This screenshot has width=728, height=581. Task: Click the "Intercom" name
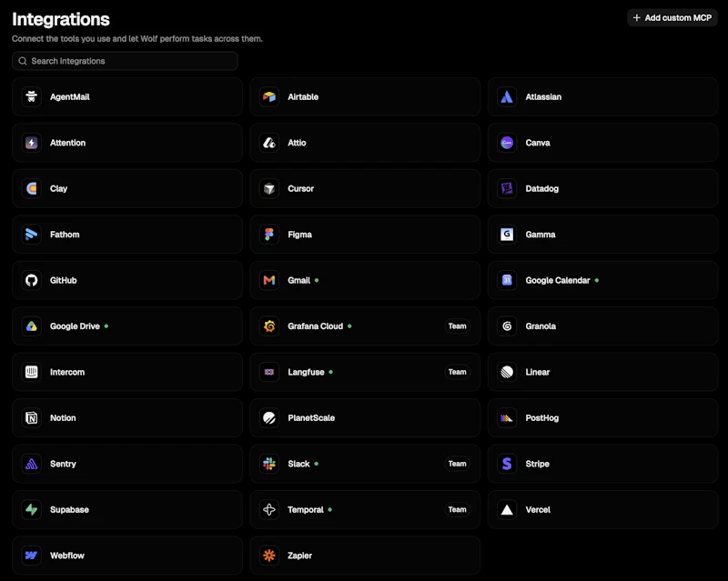pyautogui.click(x=67, y=372)
